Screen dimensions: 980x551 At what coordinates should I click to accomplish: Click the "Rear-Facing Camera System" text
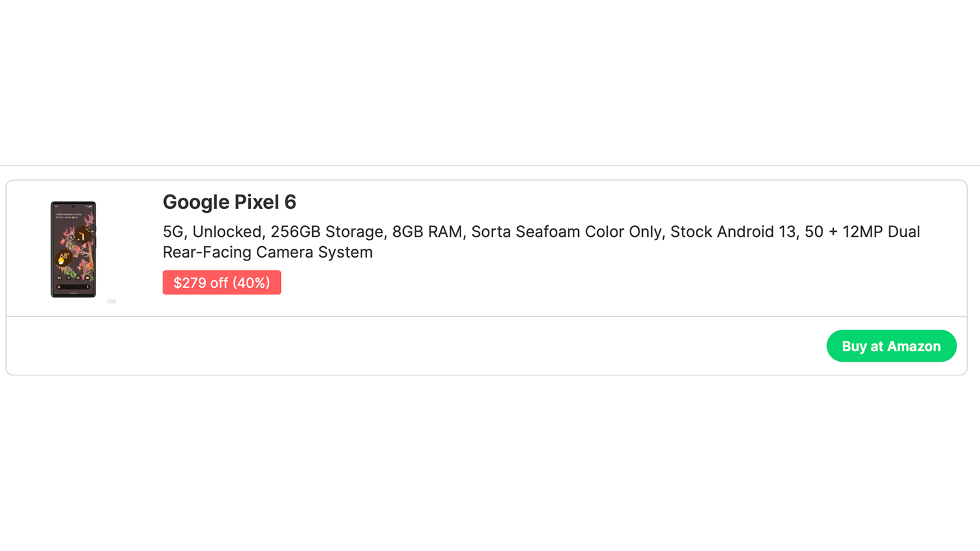[x=267, y=252]
